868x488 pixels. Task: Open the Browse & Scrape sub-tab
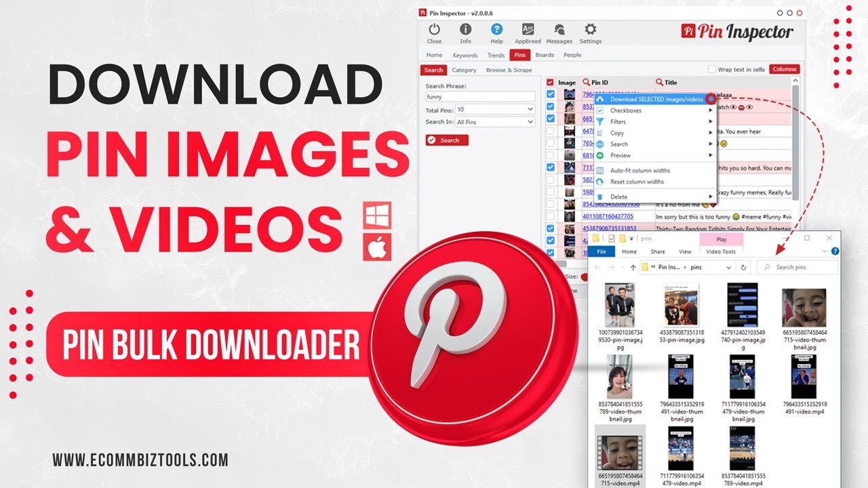509,70
